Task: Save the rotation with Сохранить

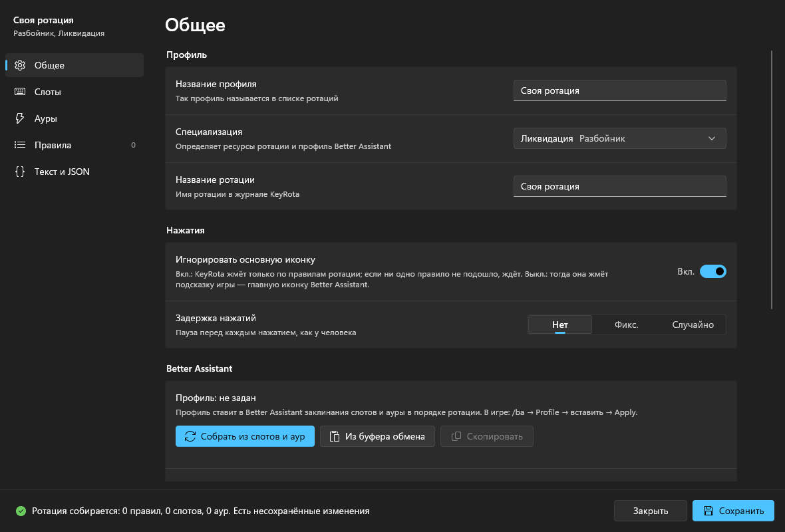Action: [733, 511]
